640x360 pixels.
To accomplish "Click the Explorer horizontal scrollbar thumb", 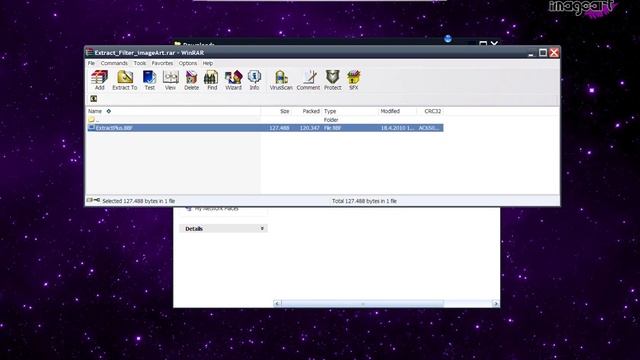I will pos(362,303).
